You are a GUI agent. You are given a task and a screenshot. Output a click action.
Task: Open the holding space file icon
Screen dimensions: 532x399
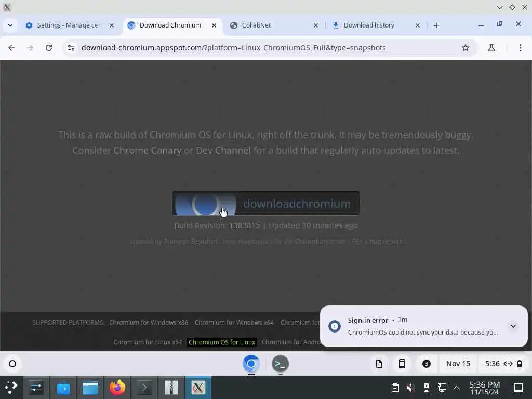379,364
